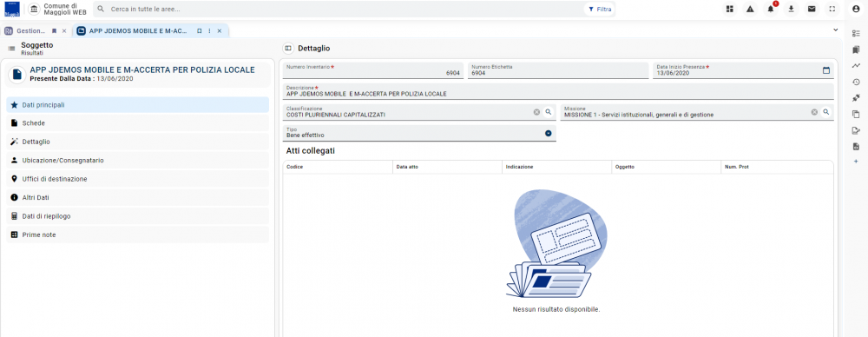Viewport: 868px width, 337px height.
Task: Click the Numero Etichetta field
Action: coord(558,70)
